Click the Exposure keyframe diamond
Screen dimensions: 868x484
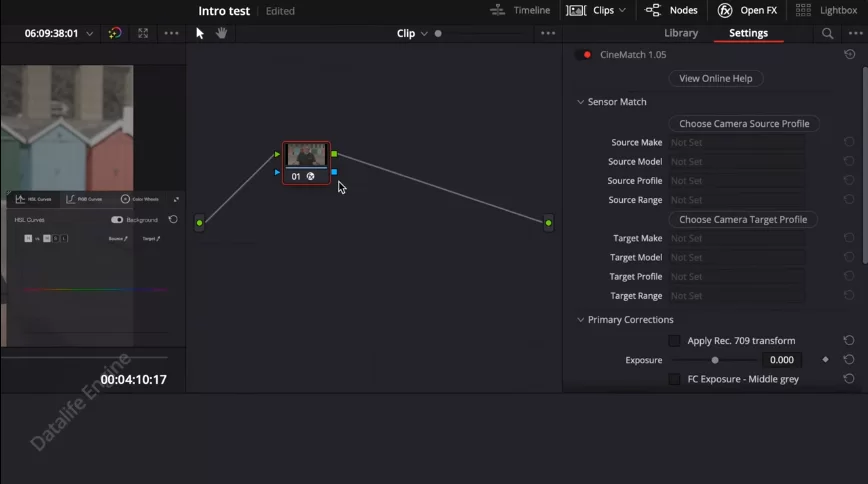(x=826, y=360)
